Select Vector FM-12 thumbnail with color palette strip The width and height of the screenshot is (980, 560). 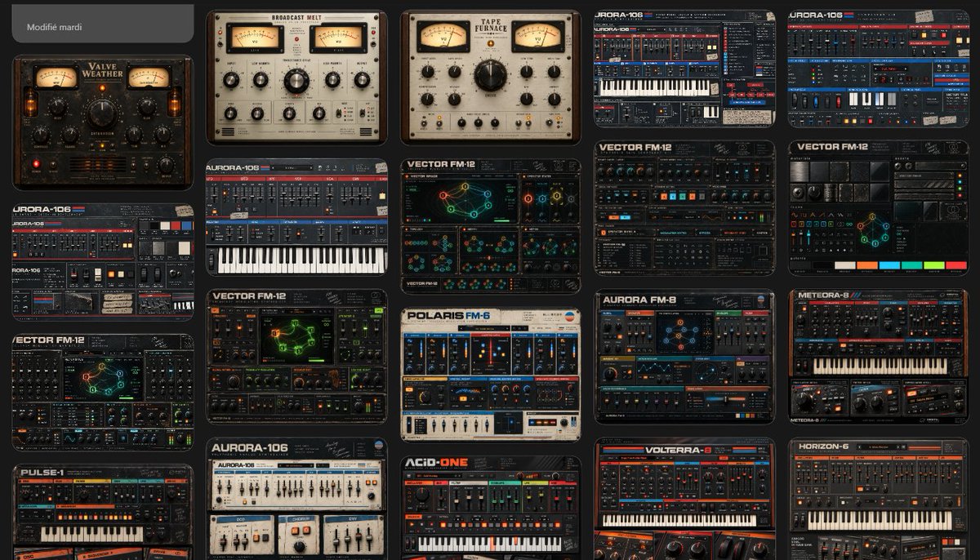[x=879, y=208]
